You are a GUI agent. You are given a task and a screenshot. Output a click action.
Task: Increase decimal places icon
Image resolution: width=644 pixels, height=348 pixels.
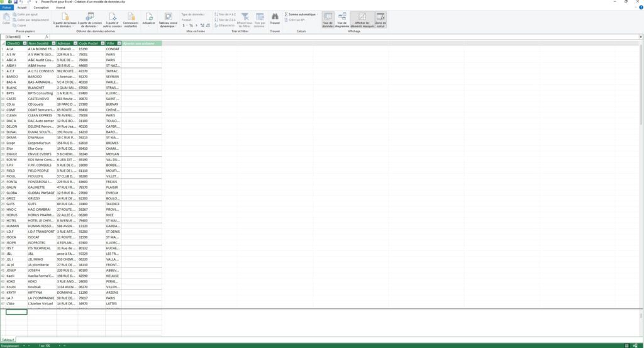click(202, 25)
